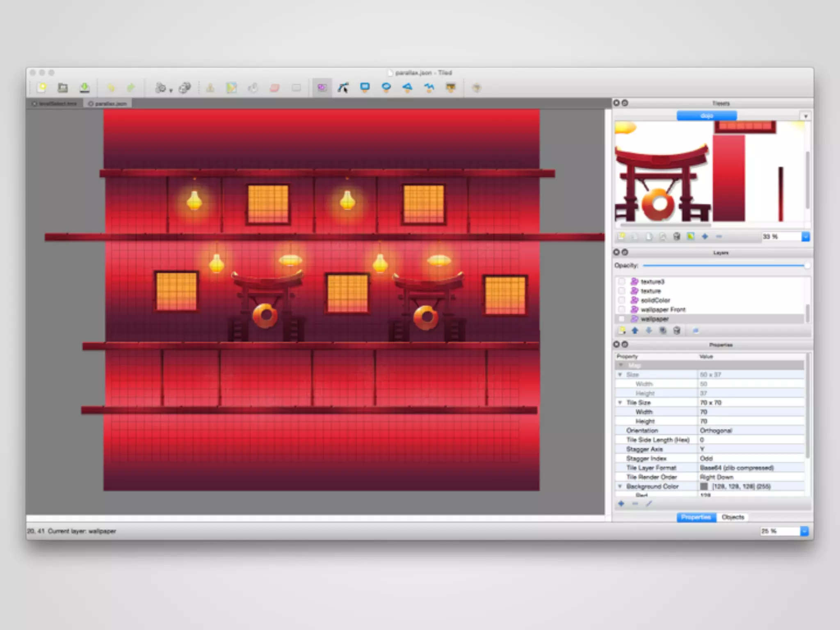Click the Insert Tile object tool

[x=451, y=87]
